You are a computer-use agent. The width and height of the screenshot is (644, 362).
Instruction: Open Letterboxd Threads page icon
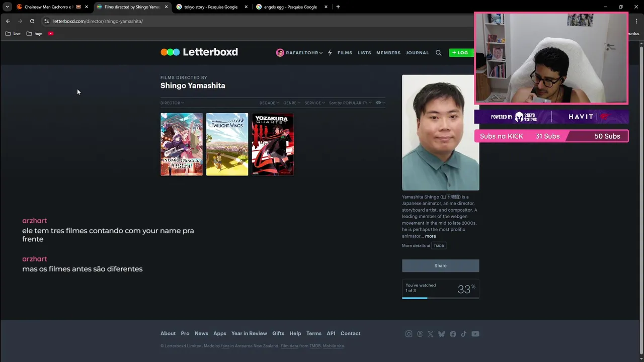point(420,334)
